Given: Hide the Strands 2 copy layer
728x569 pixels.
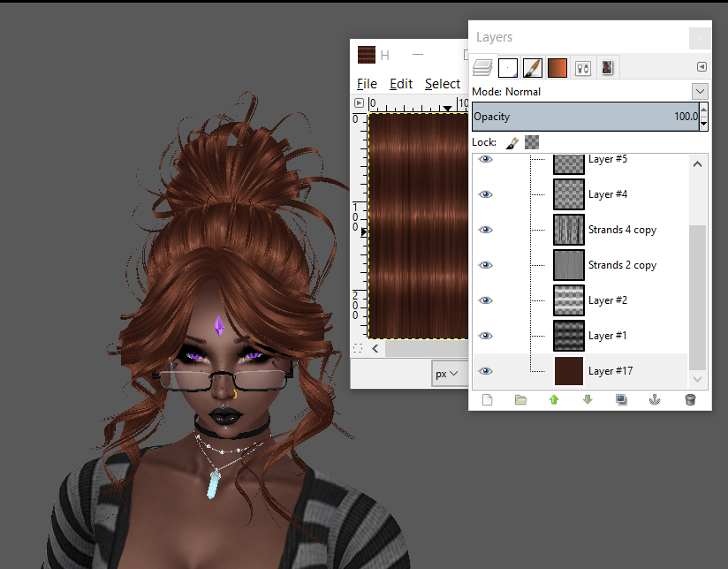Looking at the screenshot, I should (x=486, y=265).
